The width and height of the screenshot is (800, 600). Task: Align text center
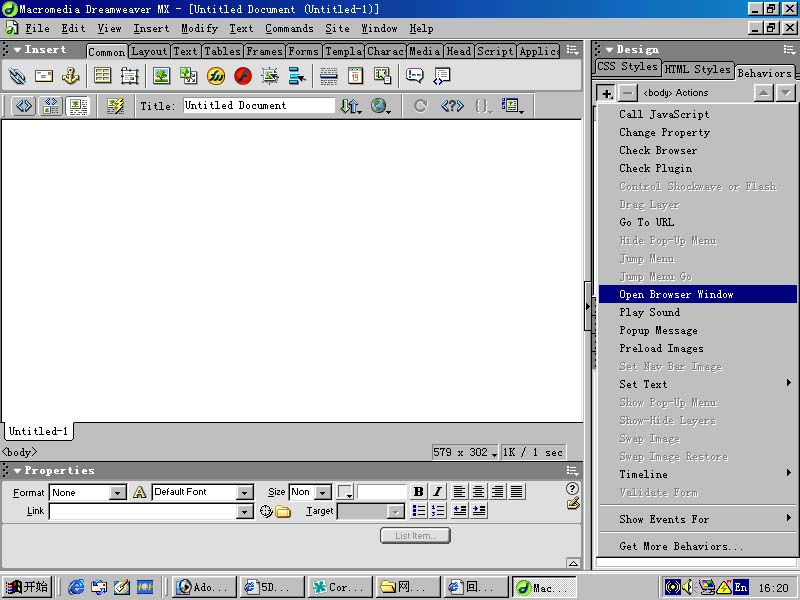click(x=478, y=492)
